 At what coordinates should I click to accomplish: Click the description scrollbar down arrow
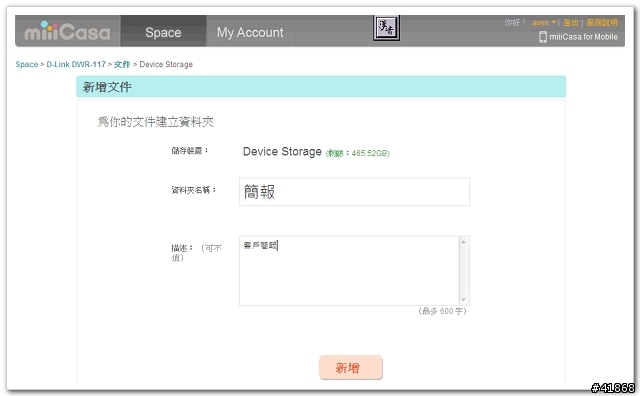click(x=464, y=300)
